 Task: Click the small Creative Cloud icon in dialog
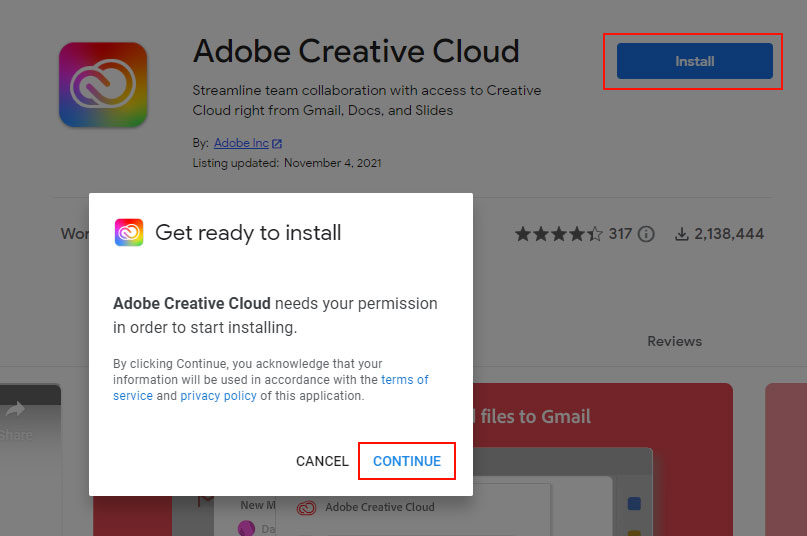pos(129,233)
